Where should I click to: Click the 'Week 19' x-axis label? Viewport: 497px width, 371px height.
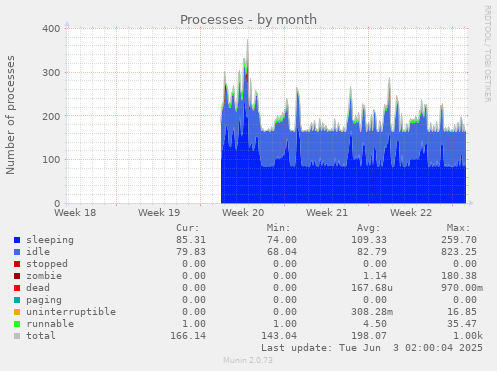(x=159, y=213)
